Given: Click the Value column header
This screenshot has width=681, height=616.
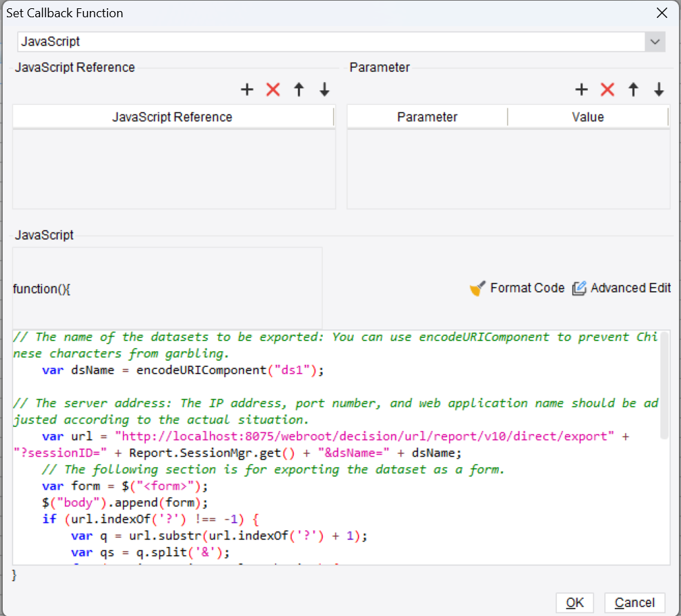Looking at the screenshot, I should tap(588, 117).
